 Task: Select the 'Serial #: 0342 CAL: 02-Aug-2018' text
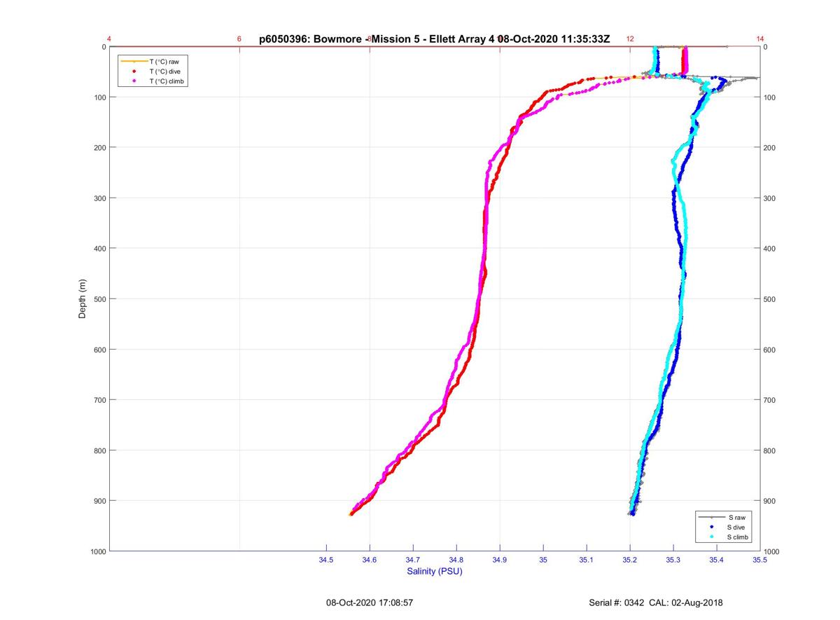click(657, 602)
